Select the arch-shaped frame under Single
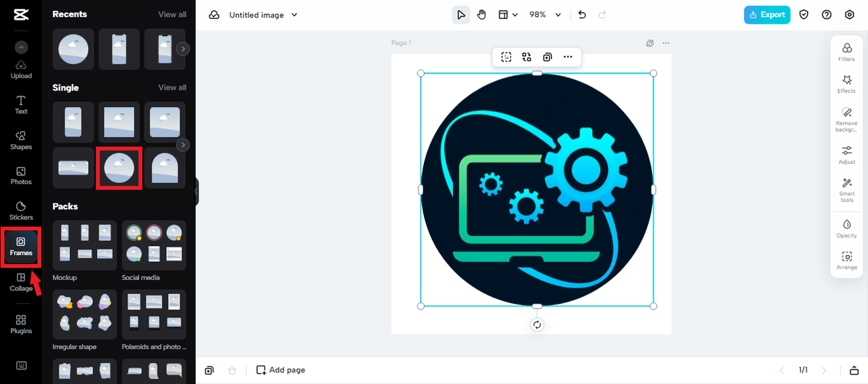The height and width of the screenshot is (384, 868). (x=165, y=168)
